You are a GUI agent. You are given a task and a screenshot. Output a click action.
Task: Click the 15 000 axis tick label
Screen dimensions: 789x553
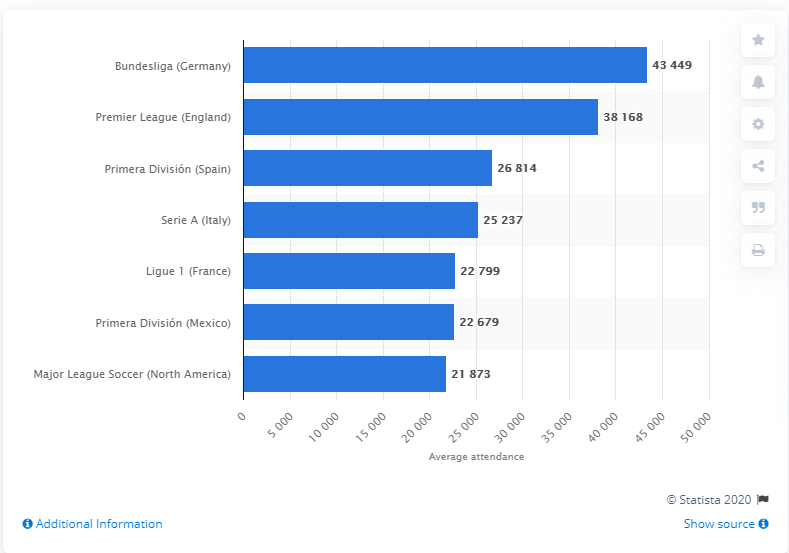(370, 427)
